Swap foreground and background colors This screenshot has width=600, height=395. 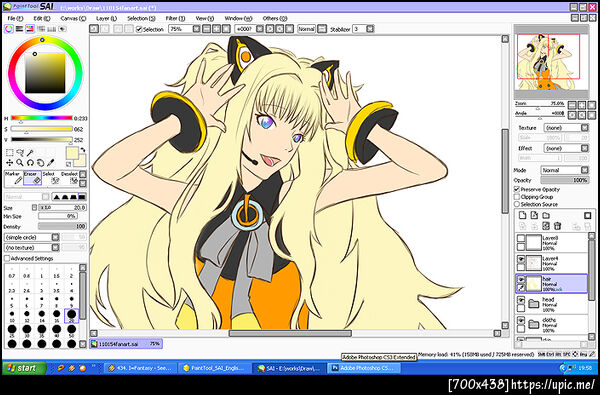pyautogui.click(x=83, y=150)
